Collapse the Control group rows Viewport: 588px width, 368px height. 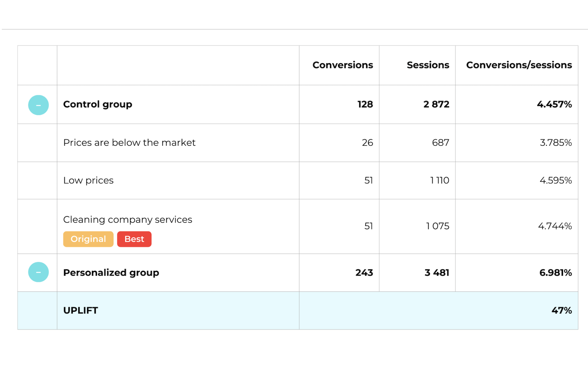point(39,105)
